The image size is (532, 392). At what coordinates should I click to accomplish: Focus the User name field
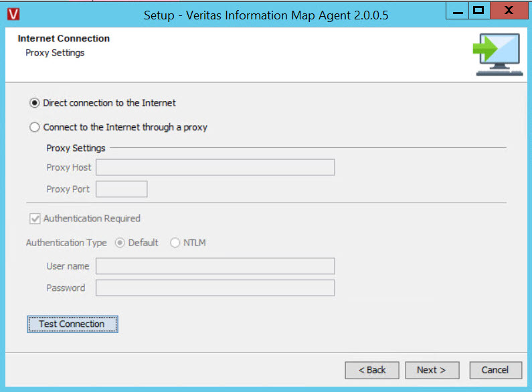(x=215, y=266)
